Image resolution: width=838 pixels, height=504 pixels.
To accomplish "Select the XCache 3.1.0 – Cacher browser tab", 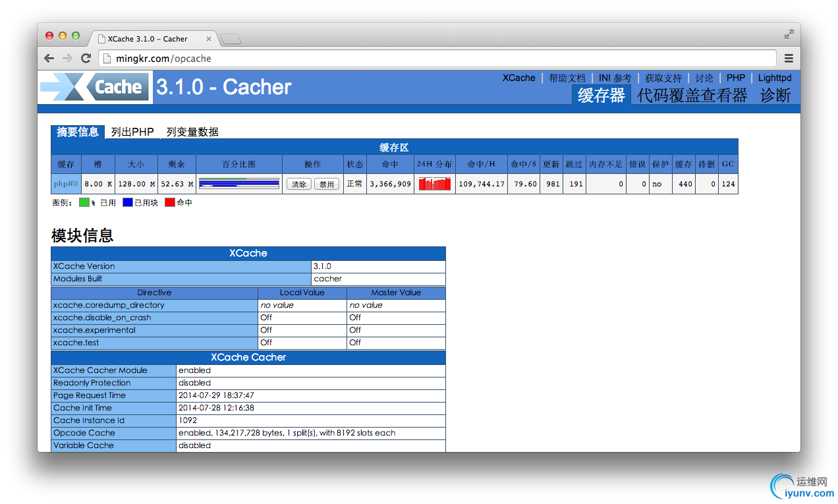I will click(152, 39).
